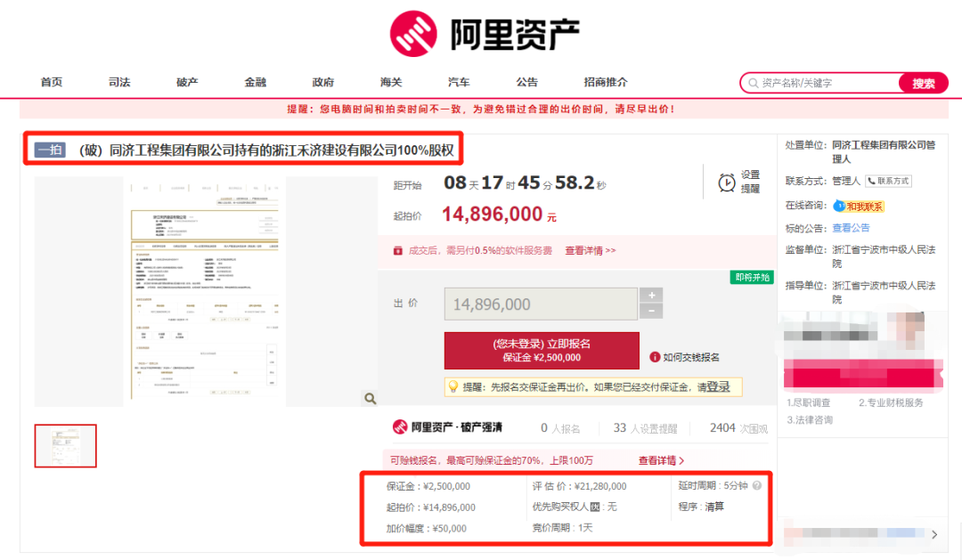Screen dimensions: 962x560
Task: Click the magnifier icon in search box
Action: point(753,83)
